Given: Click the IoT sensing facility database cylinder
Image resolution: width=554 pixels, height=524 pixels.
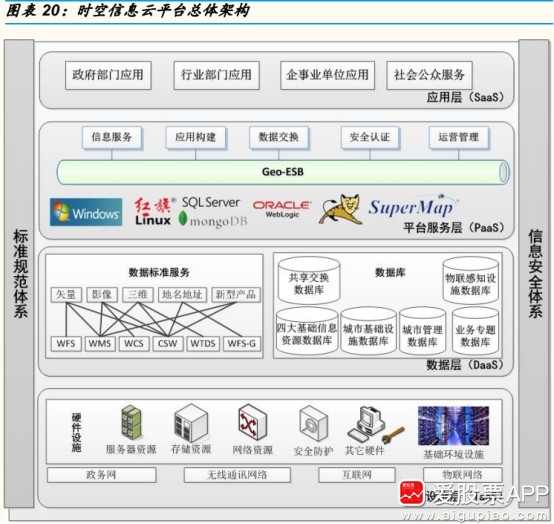Looking at the screenshot, I should point(471,281).
